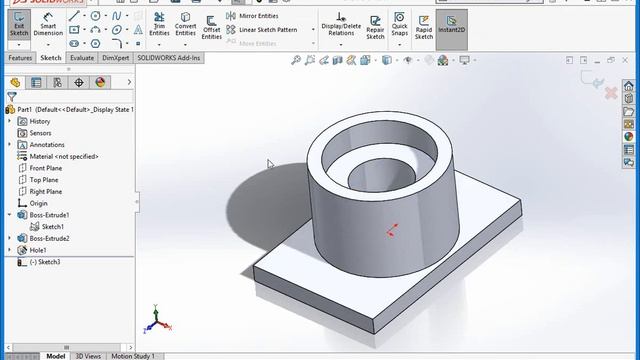Cancel sketch with red X corner icon
Viewport: 640px width, 360px height.
pos(611,93)
